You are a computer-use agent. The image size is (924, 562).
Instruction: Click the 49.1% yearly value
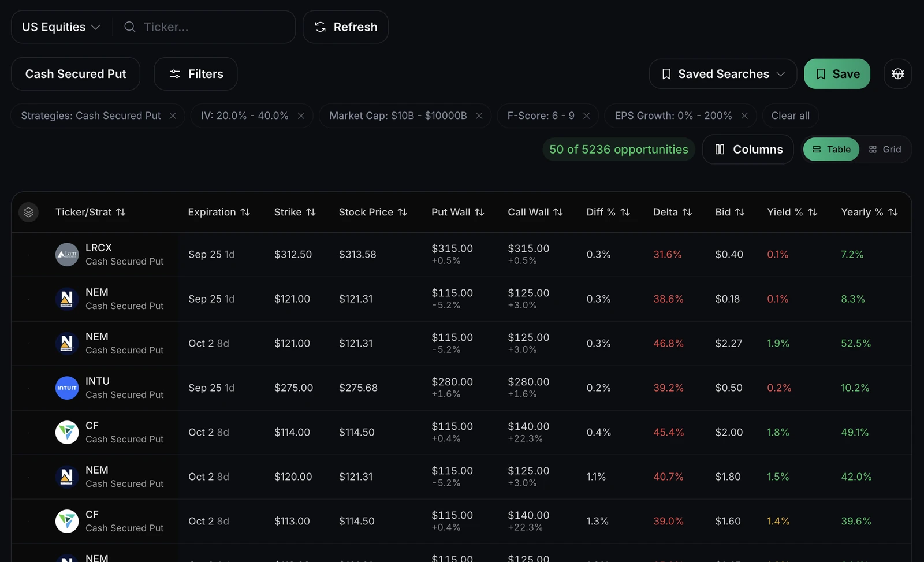pos(855,433)
